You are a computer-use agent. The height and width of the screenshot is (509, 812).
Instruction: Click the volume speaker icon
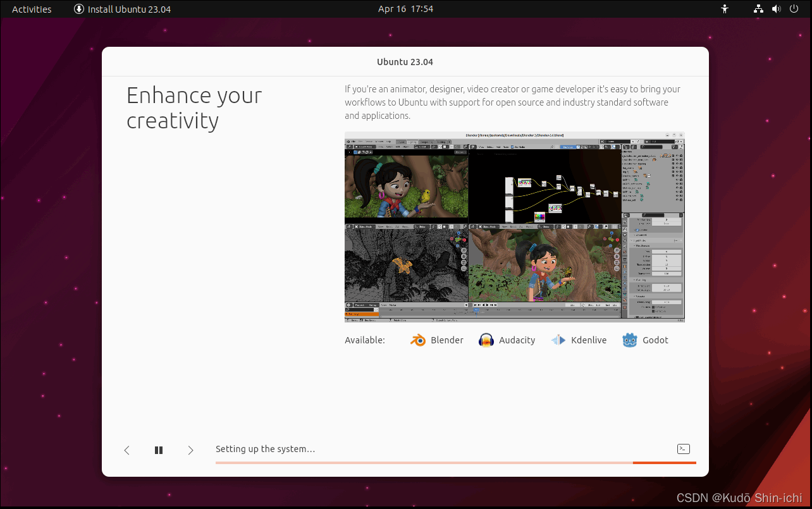[x=777, y=9]
